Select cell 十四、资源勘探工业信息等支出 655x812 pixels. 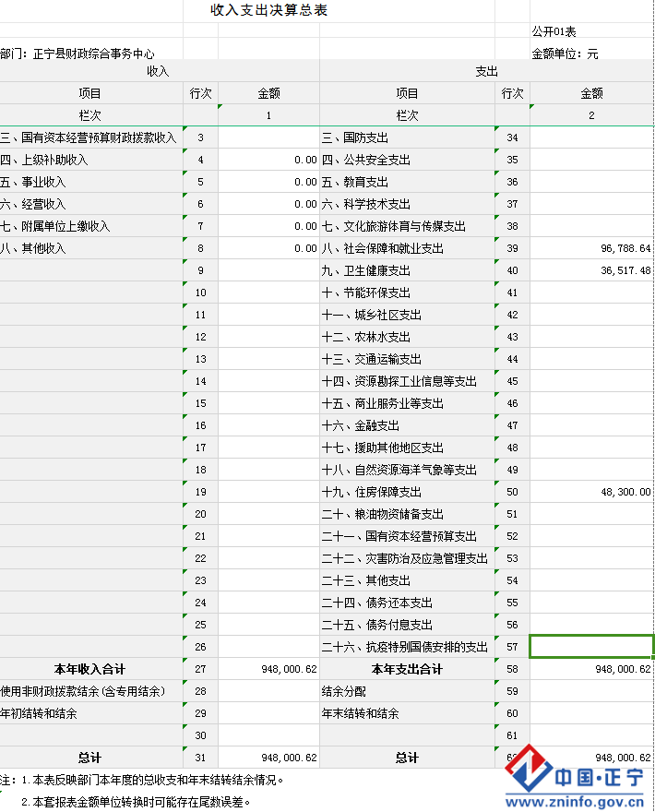pyautogui.click(x=408, y=381)
